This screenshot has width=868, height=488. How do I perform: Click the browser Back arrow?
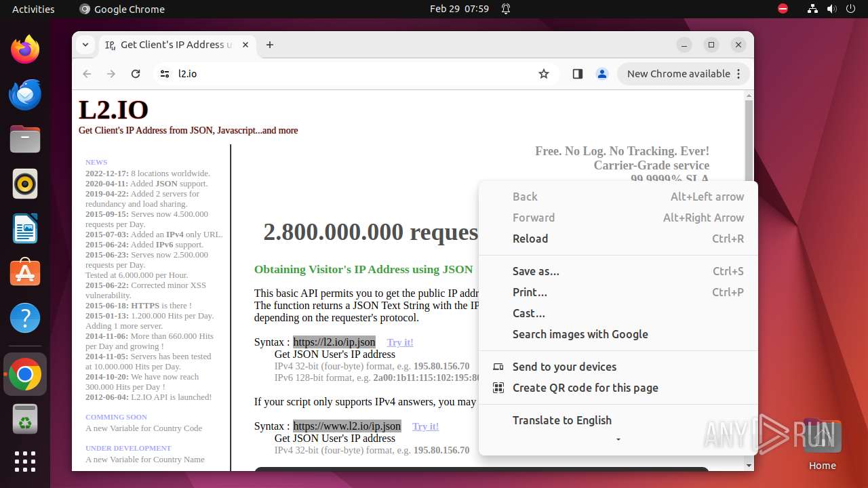tap(87, 74)
